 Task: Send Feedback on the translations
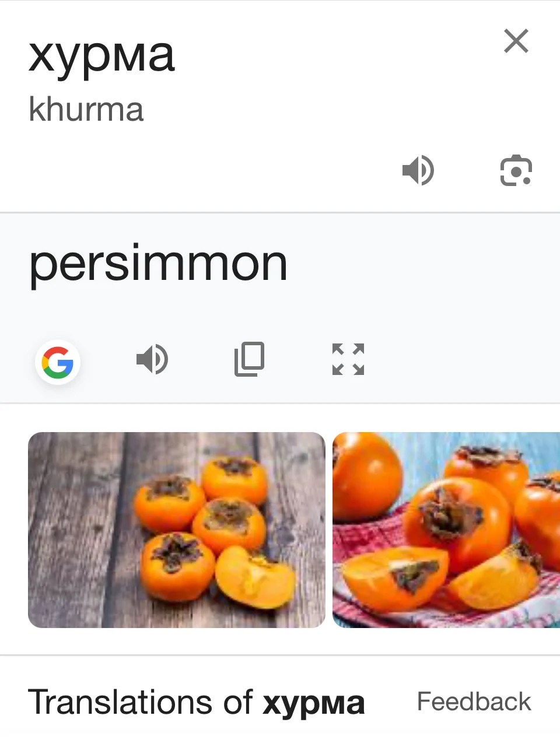(x=474, y=702)
